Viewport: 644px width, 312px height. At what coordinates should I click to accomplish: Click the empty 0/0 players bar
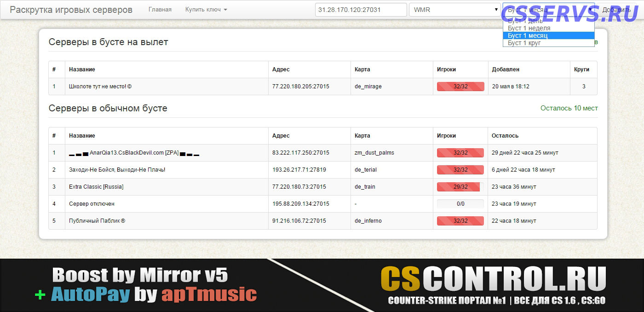(x=460, y=204)
